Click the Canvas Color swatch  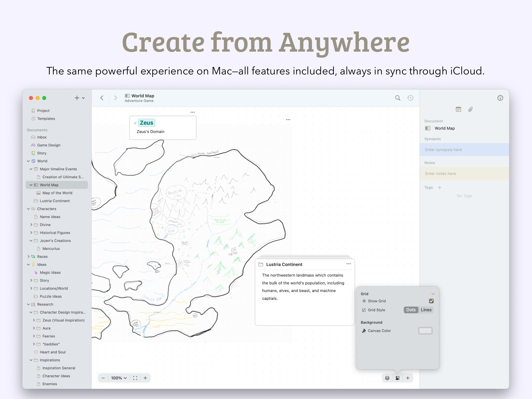point(425,331)
